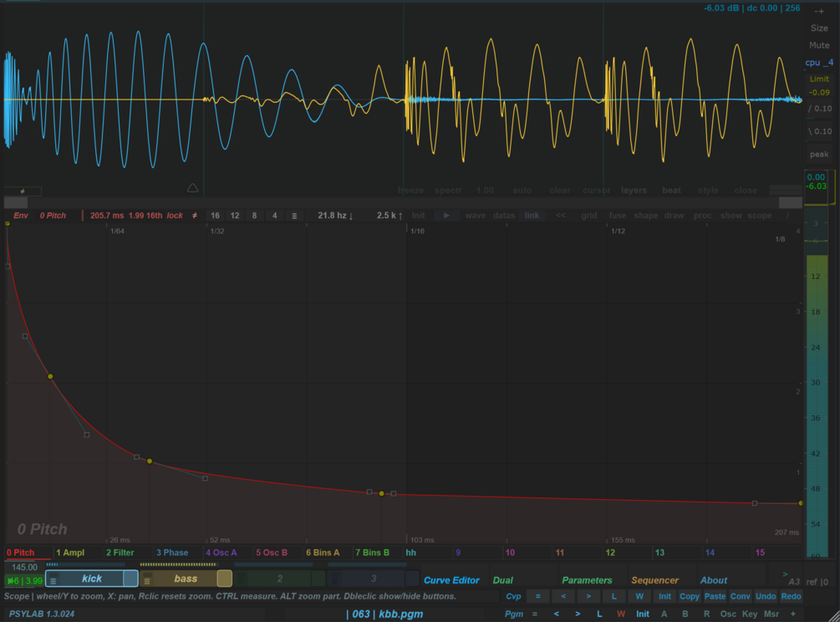Open kick layer hamburger menu icon

click(53, 579)
